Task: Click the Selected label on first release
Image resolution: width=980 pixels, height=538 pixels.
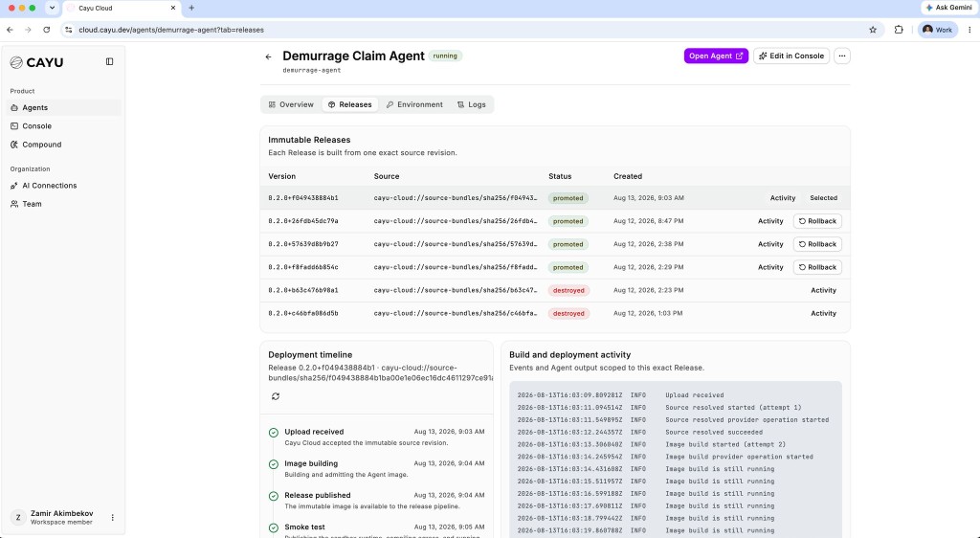Action: coord(823,198)
